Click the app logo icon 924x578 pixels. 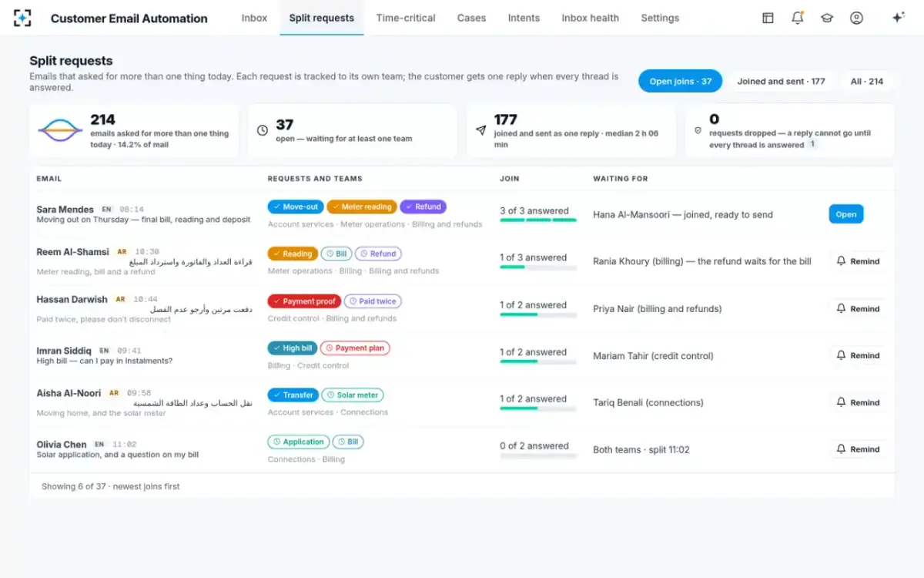click(23, 18)
